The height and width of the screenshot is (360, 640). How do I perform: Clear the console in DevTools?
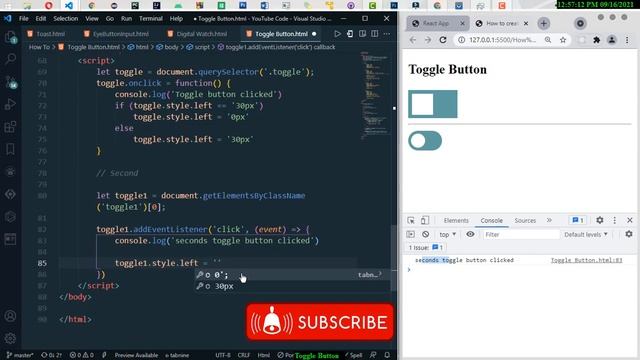(x=426, y=234)
